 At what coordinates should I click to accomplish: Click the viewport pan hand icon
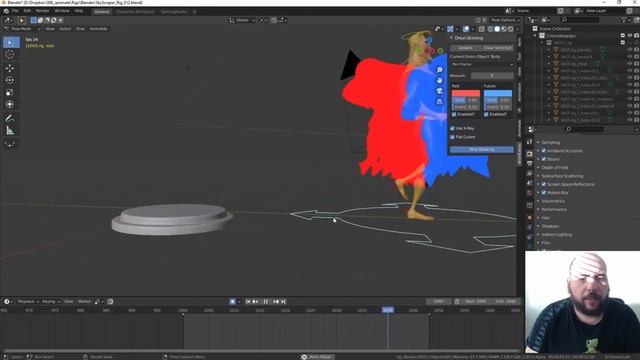point(439,80)
